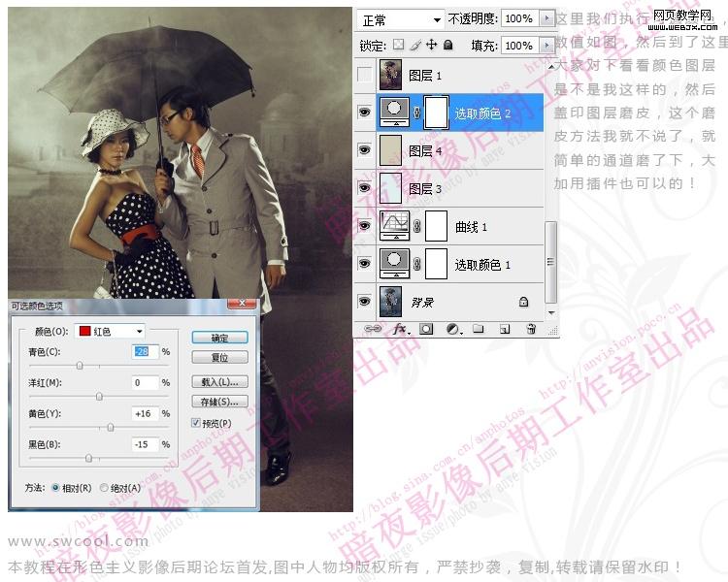Select the 背景 layer thumbnail
This screenshot has height=582, width=728.
(390, 302)
